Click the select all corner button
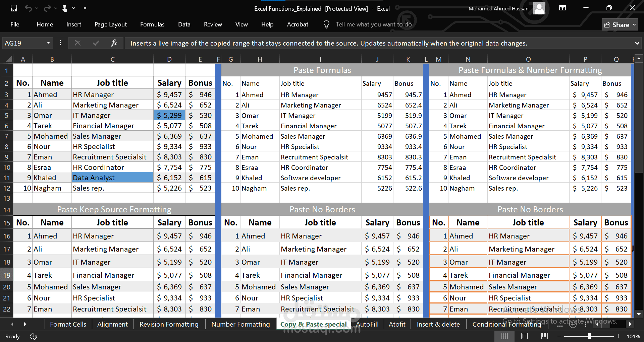 click(x=9, y=59)
